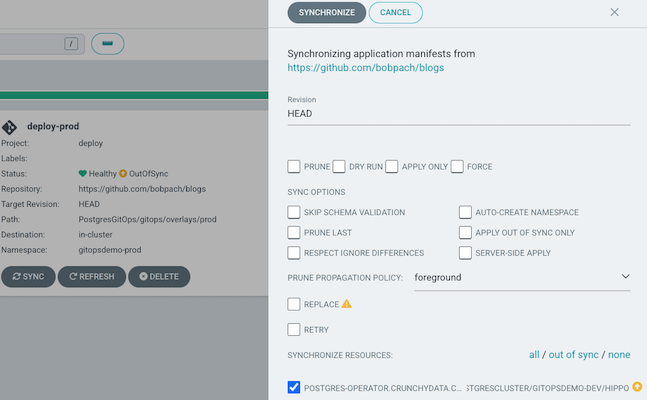Open the bobpach/blogs GitHub link

pyautogui.click(x=365, y=68)
